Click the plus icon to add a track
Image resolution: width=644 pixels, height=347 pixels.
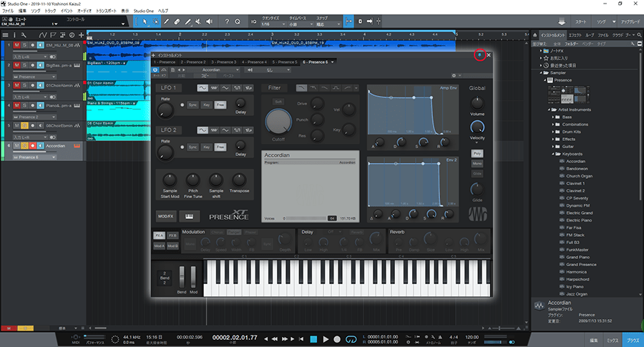[82, 35]
